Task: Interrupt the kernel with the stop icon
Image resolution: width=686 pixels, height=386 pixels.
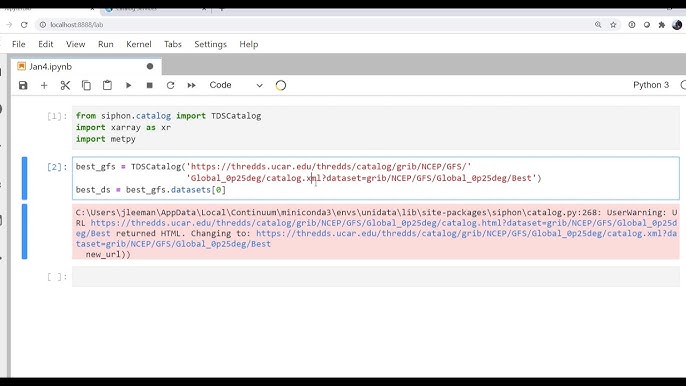Action: pyautogui.click(x=149, y=85)
